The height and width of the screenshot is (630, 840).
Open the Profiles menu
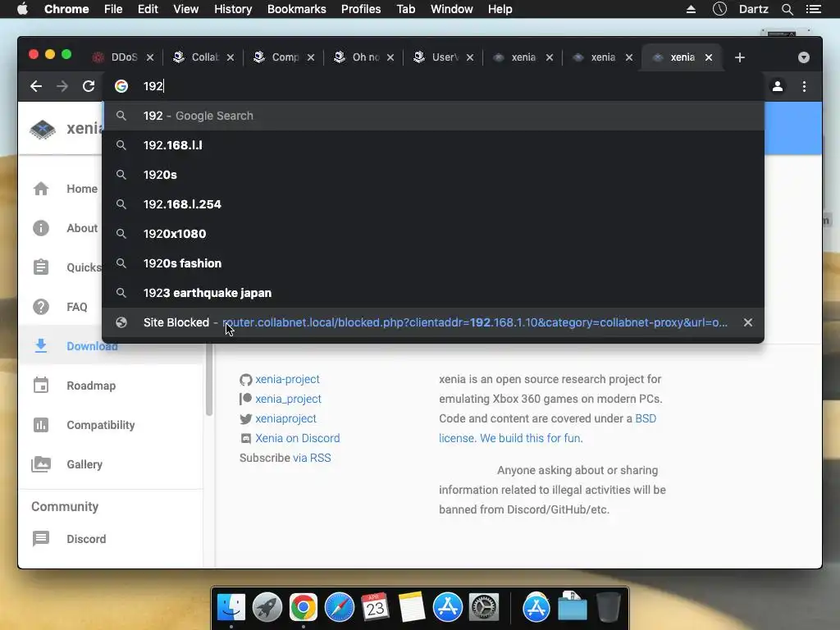point(361,9)
